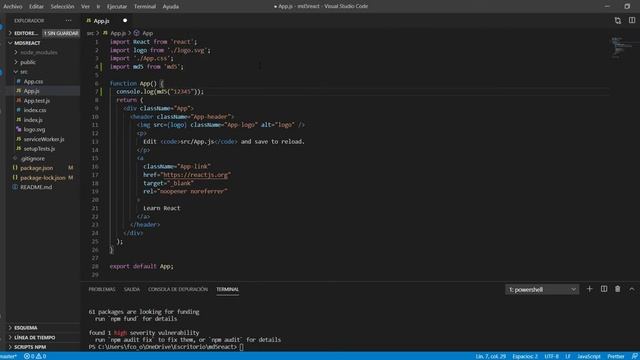
Task: Expand the Scripts NPM section
Action: pos(30,347)
